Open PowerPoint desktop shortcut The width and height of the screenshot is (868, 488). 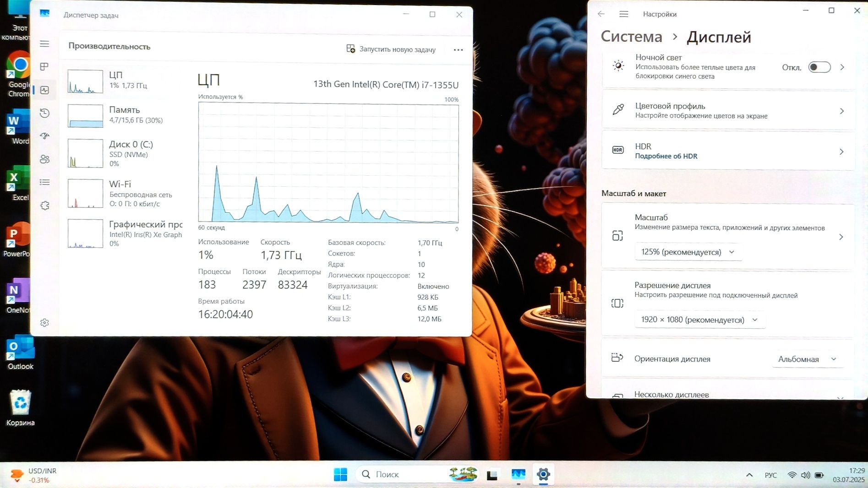tap(16, 240)
